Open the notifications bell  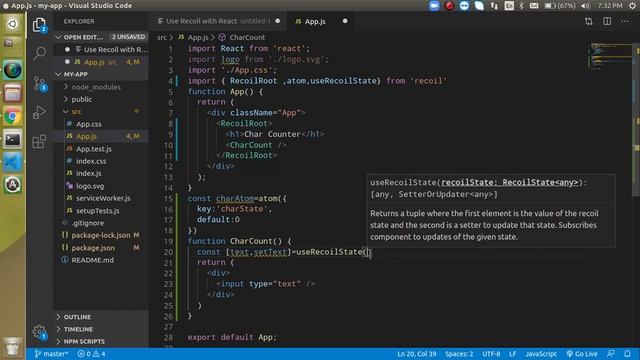pyautogui.click(x=627, y=354)
